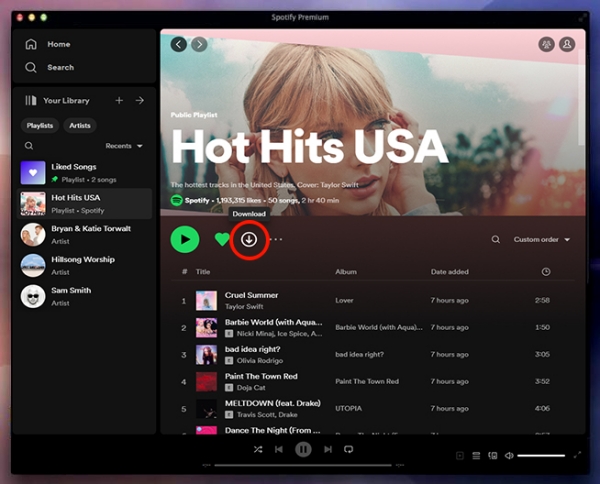Image resolution: width=600 pixels, height=484 pixels.
Task: Select Hot Hits USA in library
Action: pyautogui.click(x=84, y=204)
